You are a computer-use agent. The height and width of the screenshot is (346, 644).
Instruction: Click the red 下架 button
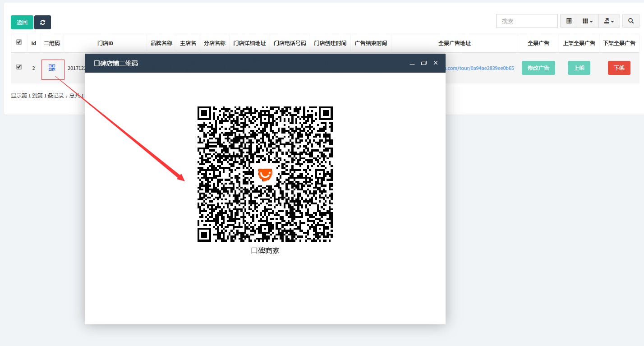click(x=619, y=68)
